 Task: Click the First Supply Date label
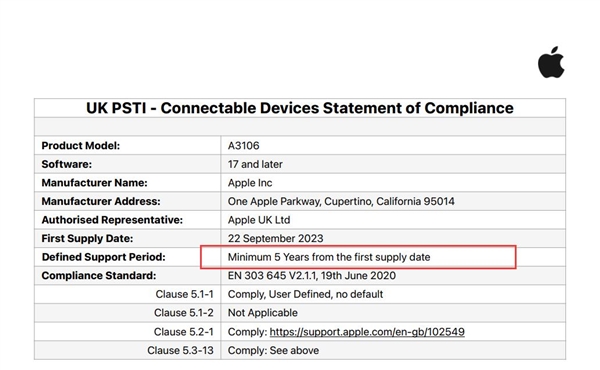87,238
